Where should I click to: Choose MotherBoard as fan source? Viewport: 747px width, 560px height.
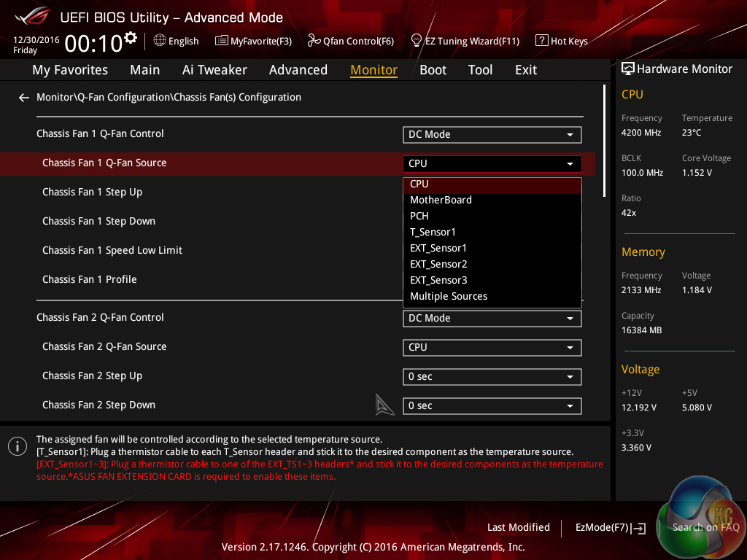(x=492, y=200)
